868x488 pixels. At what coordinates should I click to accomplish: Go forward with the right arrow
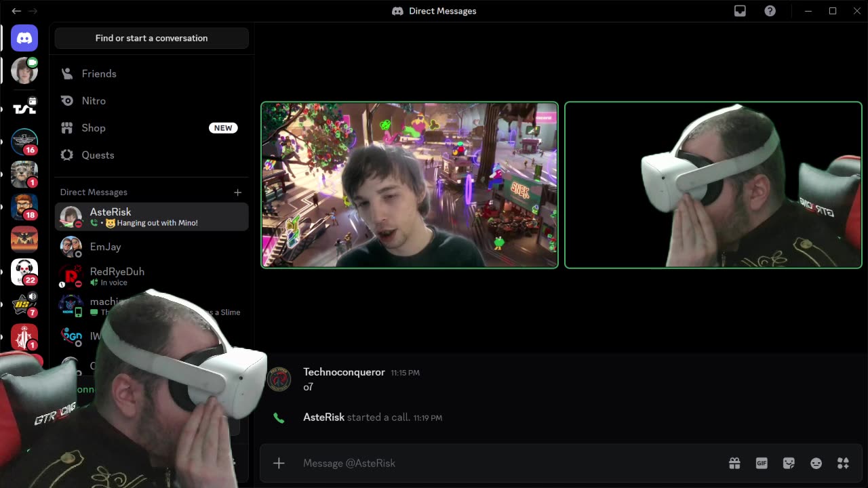(x=33, y=11)
